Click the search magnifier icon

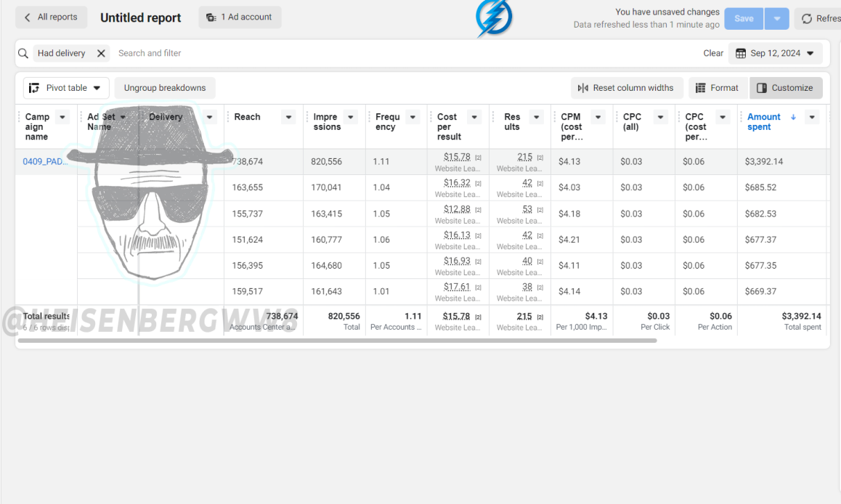tap(23, 53)
